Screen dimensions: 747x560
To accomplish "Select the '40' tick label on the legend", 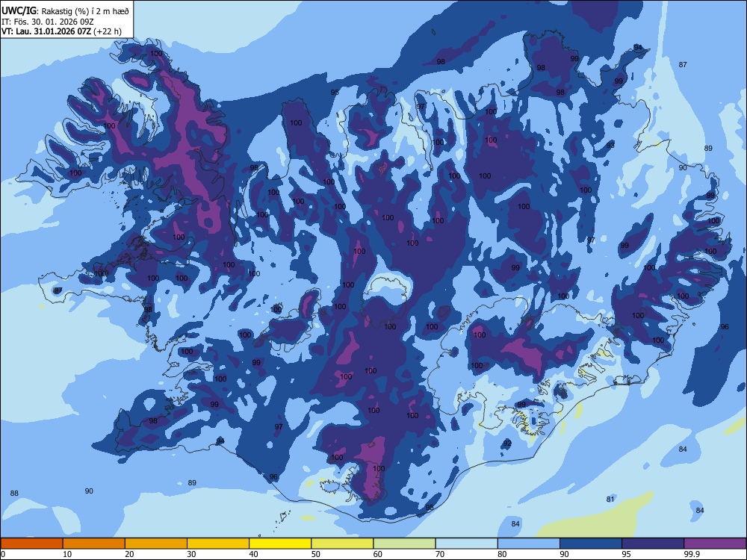I will pos(254,554).
